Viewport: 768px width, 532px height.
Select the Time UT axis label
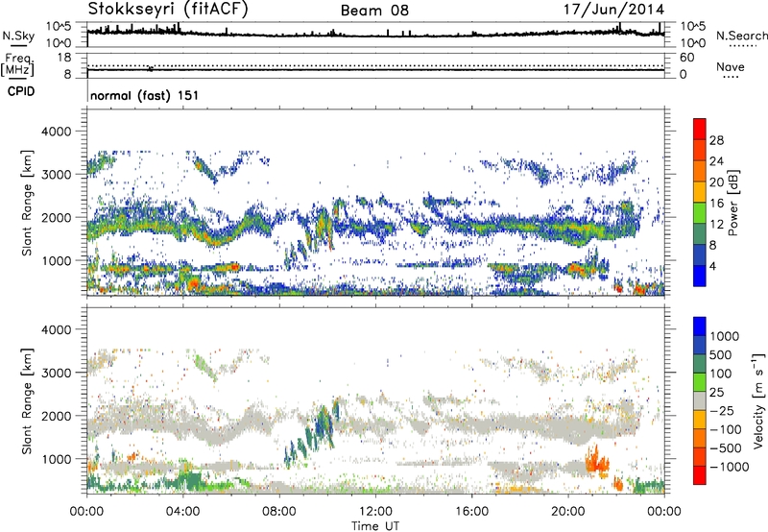(375, 526)
